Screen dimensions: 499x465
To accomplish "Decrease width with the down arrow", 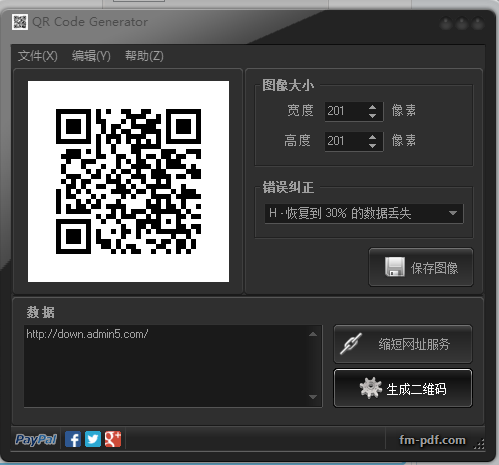I will (x=372, y=116).
